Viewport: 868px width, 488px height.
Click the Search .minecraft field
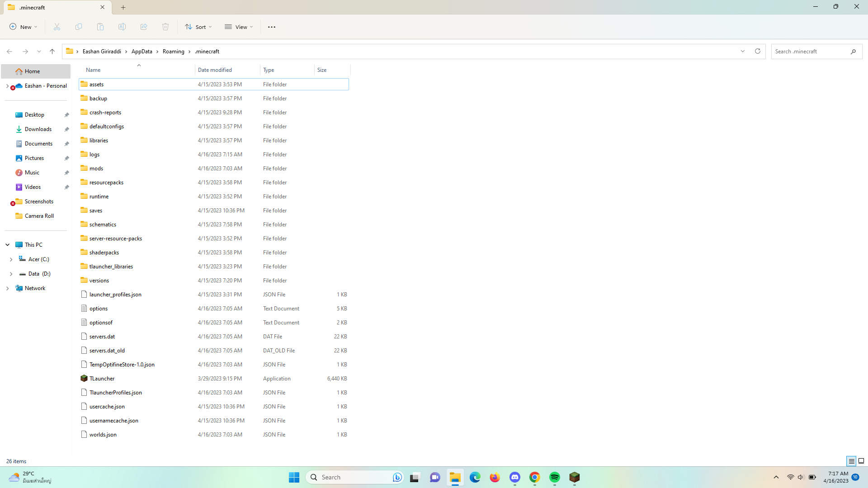[816, 52]
